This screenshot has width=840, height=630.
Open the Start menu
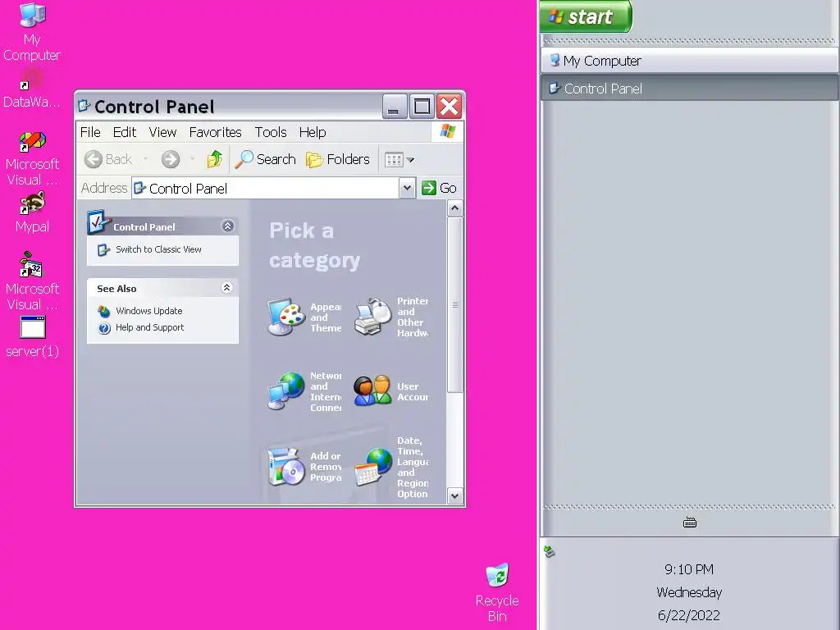coord(586,16)
